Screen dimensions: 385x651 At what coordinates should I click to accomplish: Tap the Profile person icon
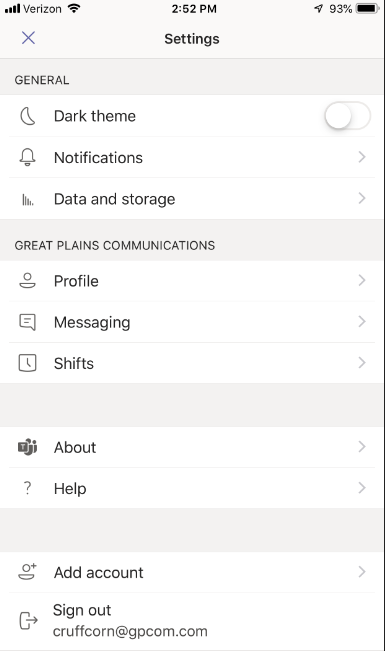click(x=27, y=281)
